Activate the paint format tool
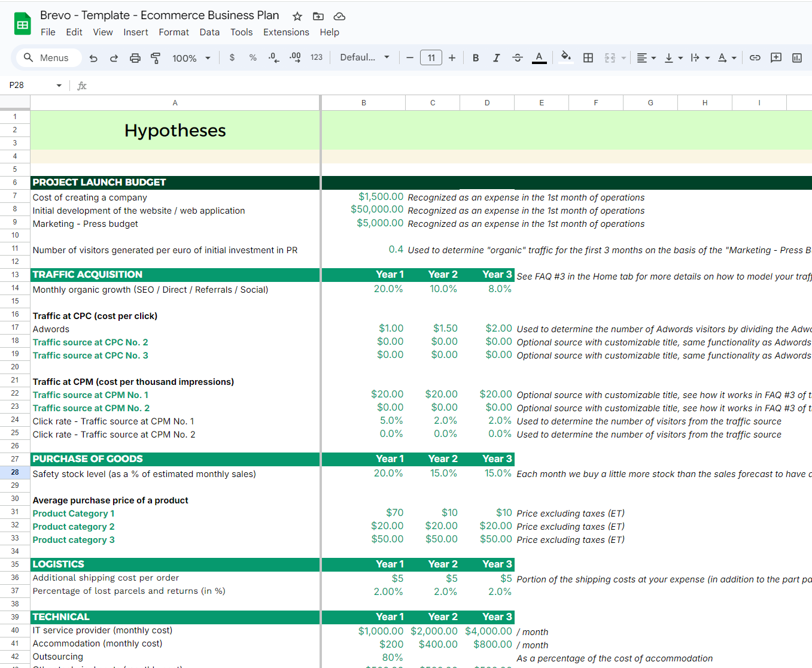 click(156, 58)
